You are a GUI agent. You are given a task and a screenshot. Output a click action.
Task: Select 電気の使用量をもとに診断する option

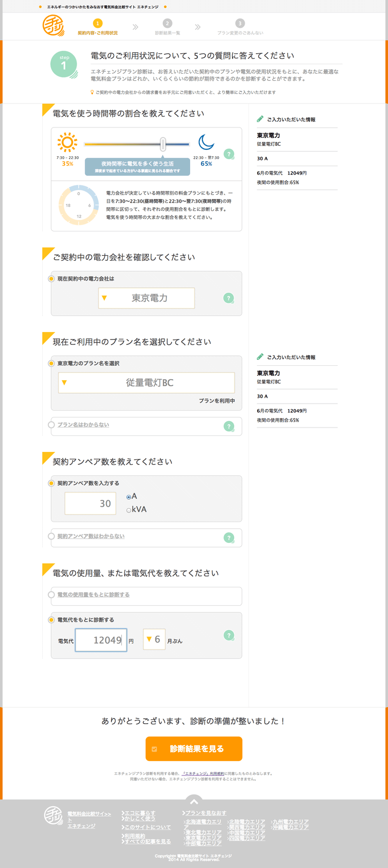click(51, 595)
